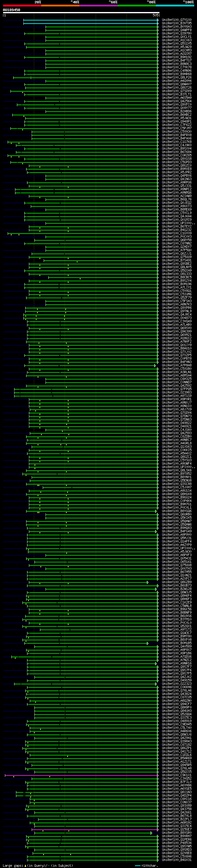Select hit label UniRef100_O04873
Viewport: 197px width, 868px height.
[x=177, y=318]
